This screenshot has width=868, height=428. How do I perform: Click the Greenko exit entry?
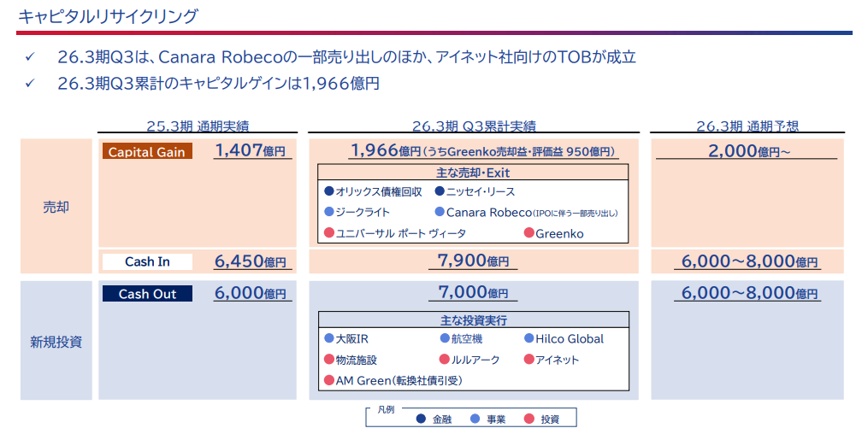pos(559,233)
